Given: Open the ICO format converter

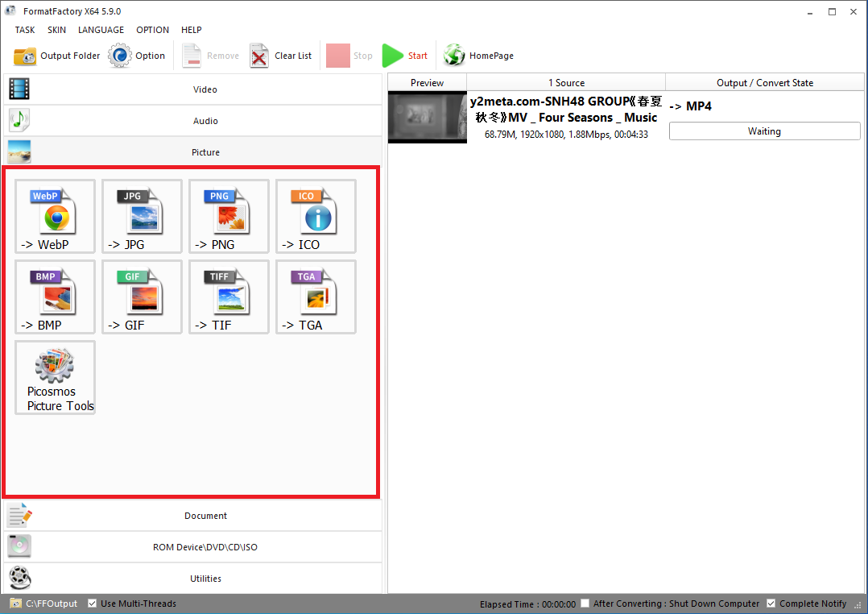Looking at the screenshot, I should click(x=316, y=216).
